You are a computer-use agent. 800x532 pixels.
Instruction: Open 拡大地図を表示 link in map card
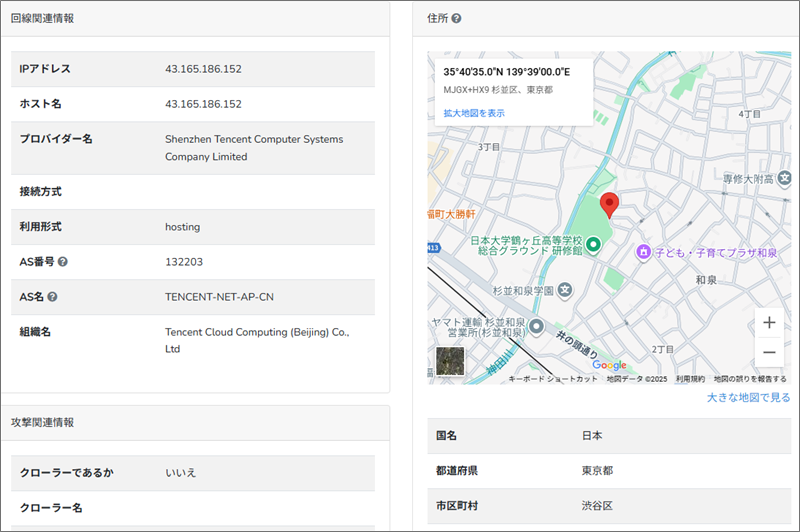pos(474,113)
